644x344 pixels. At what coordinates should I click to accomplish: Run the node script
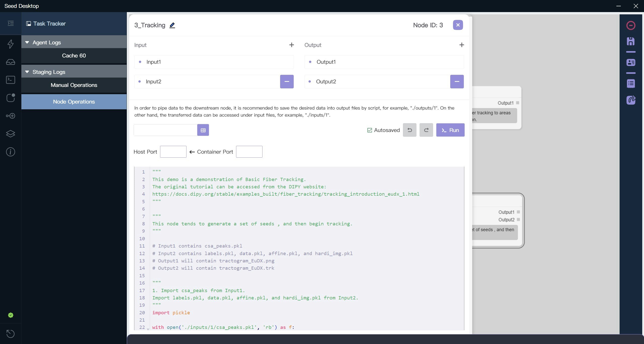coord(450,130)
